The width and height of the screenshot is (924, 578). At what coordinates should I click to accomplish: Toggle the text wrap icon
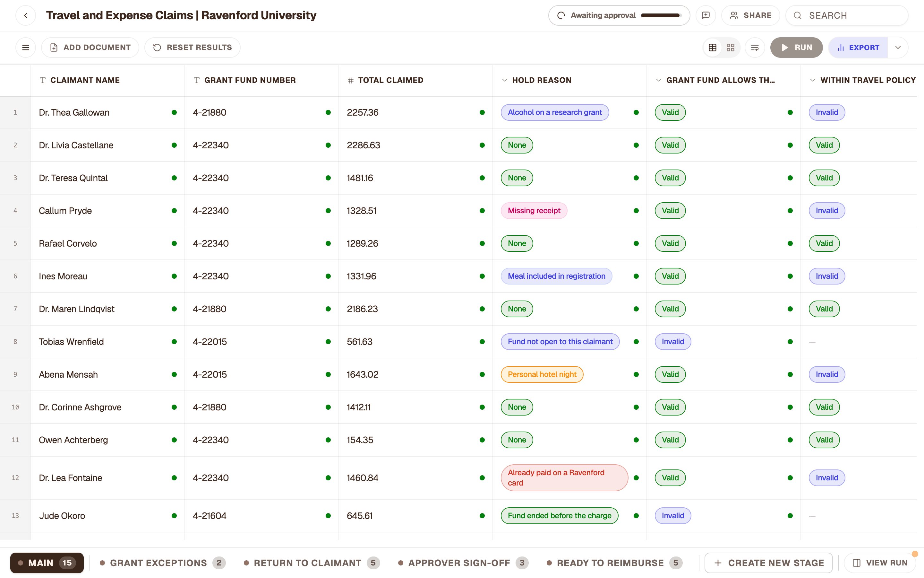pyautogui.click(x=755, y=48)
